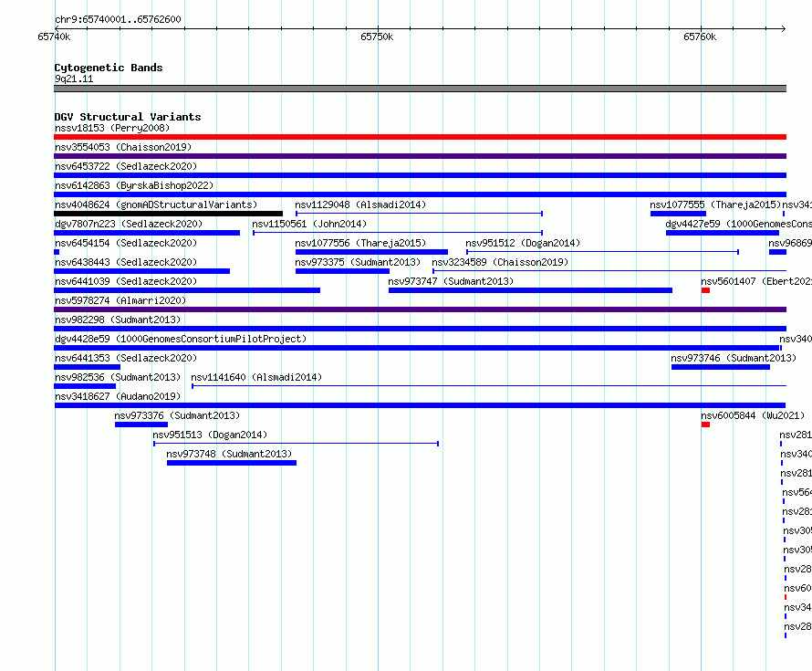Click nsv973748 (Sudmant2013) label
This screenshot has width=812, height=671.
[229, 454]
